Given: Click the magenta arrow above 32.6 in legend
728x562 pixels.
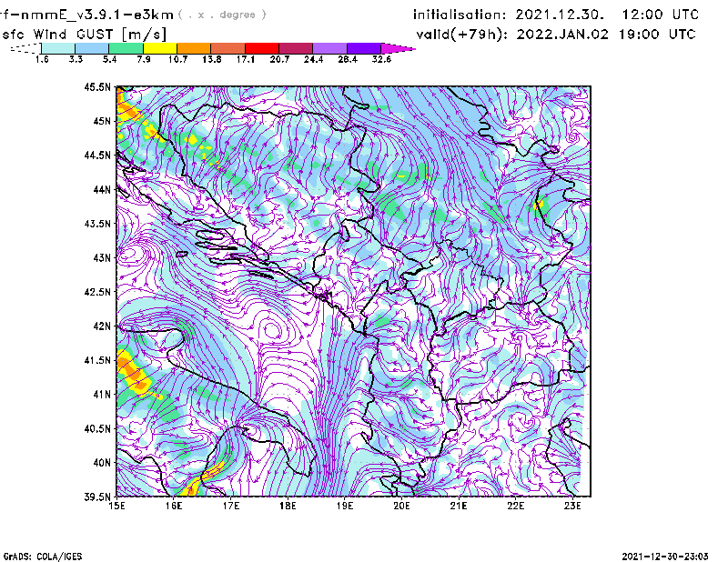Looking at the screenshot, I should point(398,48).
